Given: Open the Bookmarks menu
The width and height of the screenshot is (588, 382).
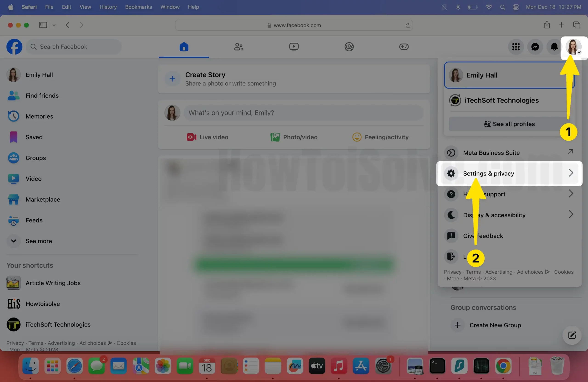Looking at the screenshot, I should point(138,7).
